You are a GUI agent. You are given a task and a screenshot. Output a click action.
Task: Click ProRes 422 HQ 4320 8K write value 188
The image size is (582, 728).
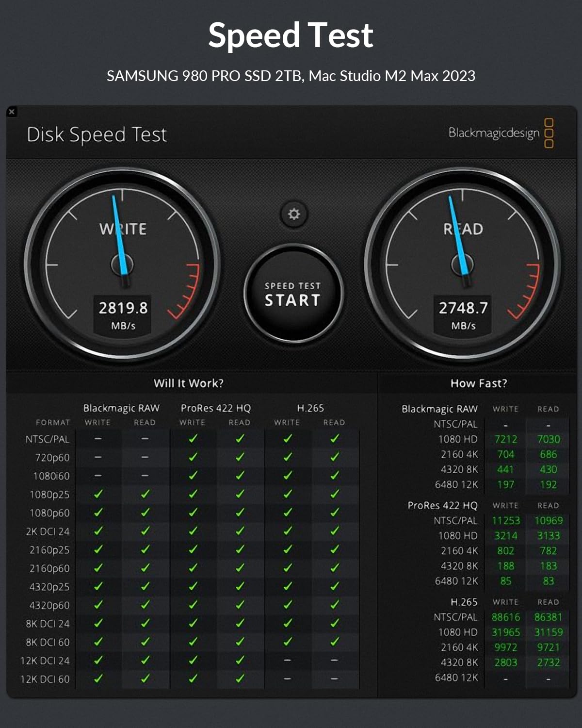coord(506,566)
